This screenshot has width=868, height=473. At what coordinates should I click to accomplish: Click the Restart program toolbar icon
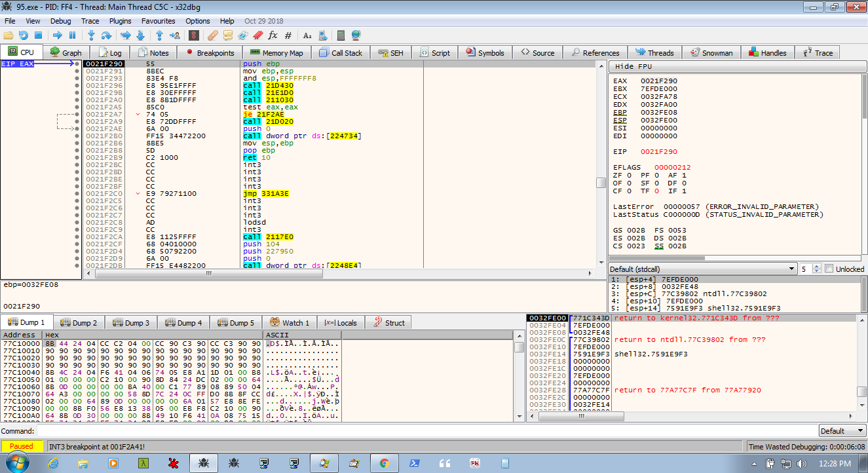(x=23, y=35)
